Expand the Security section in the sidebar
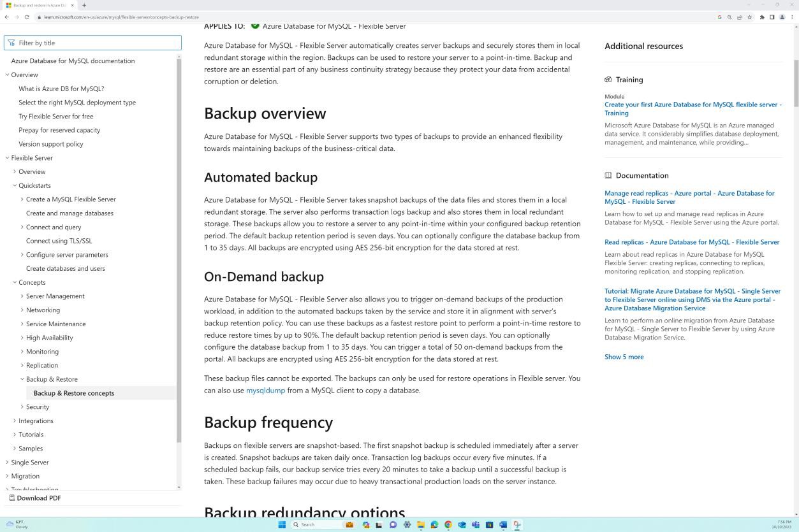 pyautogui.click(x=23, y=406)
